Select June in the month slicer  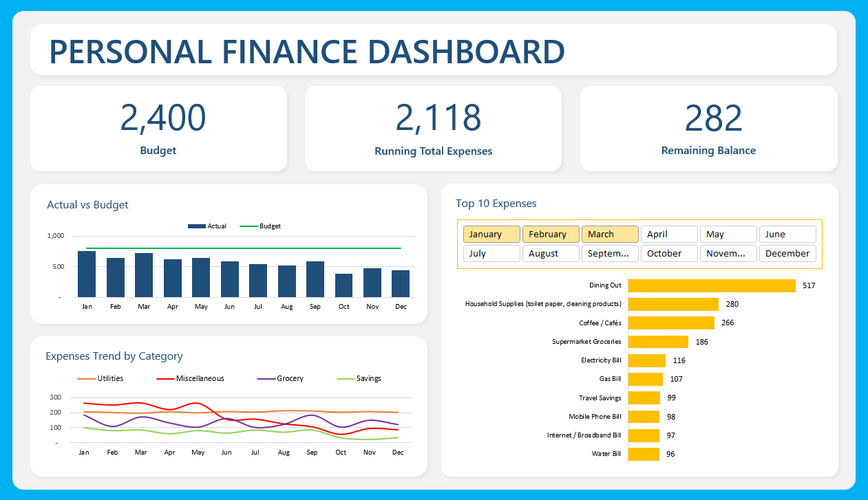point(787,234)
